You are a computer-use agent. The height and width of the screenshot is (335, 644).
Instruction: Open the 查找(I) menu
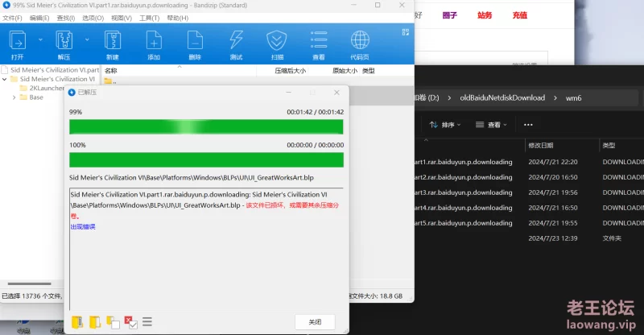point(66,18)
